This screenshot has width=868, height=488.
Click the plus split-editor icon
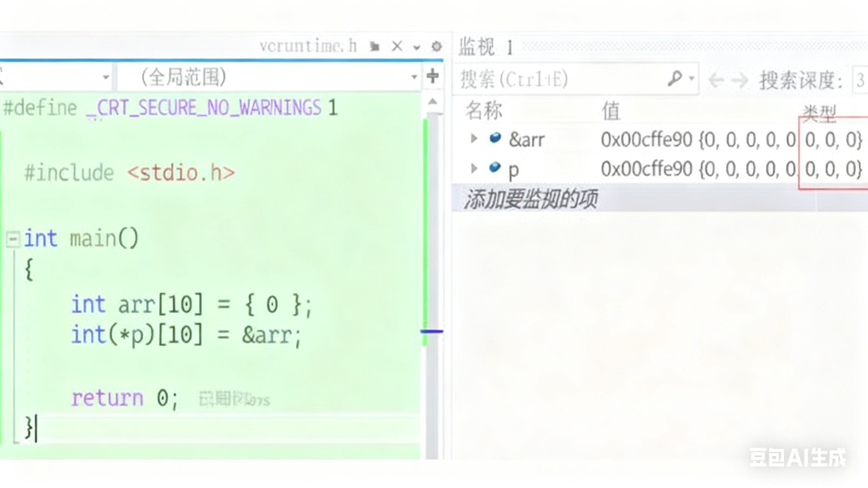(433, 76)
